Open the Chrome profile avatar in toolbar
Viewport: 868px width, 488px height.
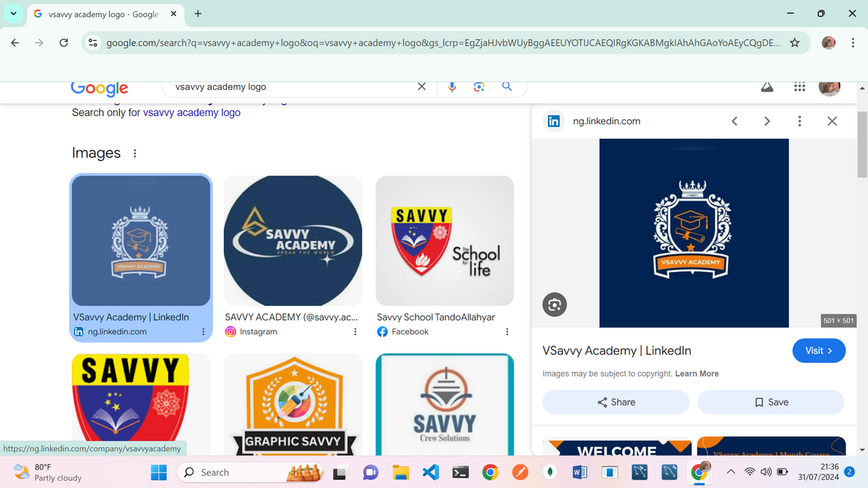pos(829,43)
